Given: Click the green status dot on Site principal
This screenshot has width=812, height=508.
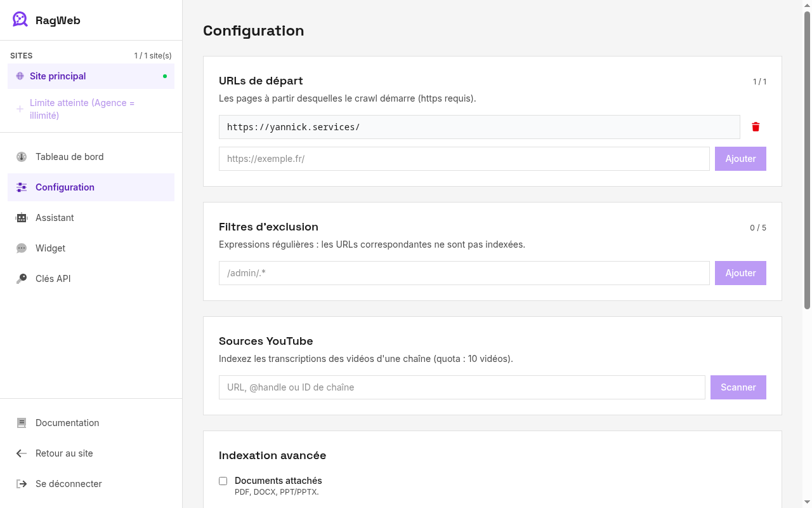Looking at the screenshot, I should tap(165, 76).
